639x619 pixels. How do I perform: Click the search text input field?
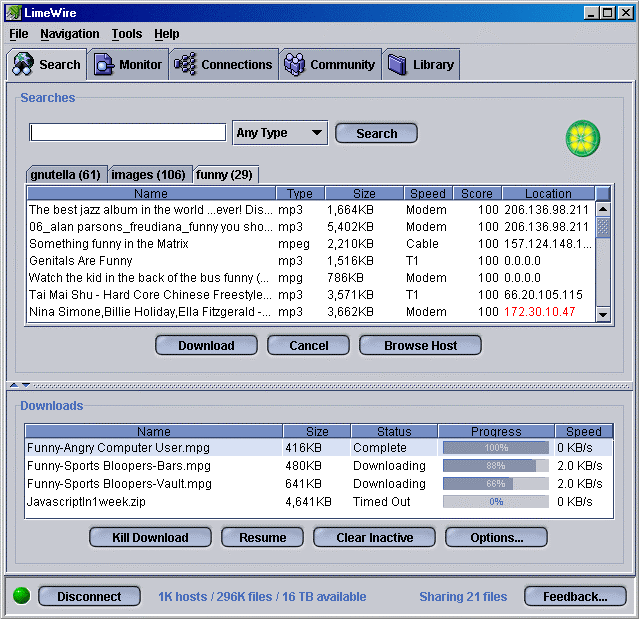pyautogui.click(x=128, y=133)
